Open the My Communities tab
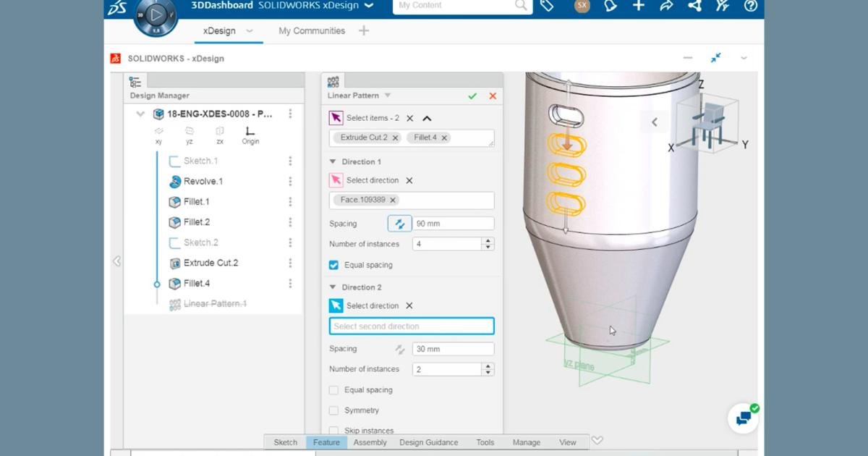Viewport: 868px width, 456px height. point(311,30)
